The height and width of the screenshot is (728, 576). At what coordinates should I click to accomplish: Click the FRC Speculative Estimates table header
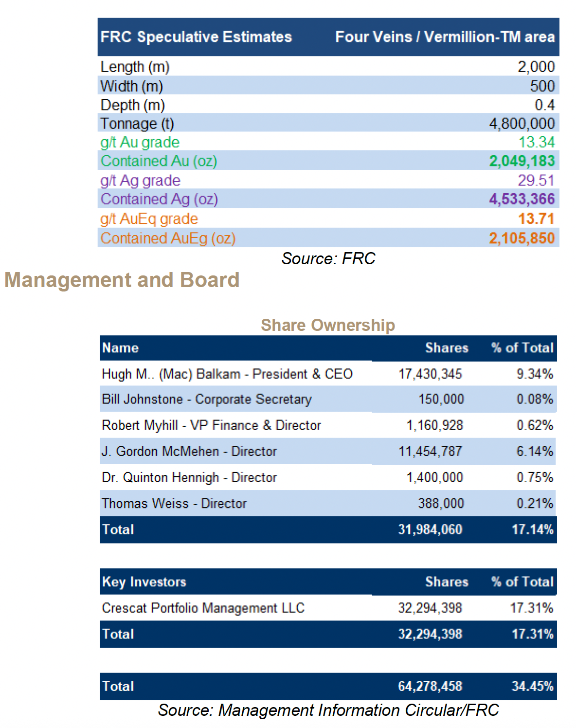[x=196, y=37]
